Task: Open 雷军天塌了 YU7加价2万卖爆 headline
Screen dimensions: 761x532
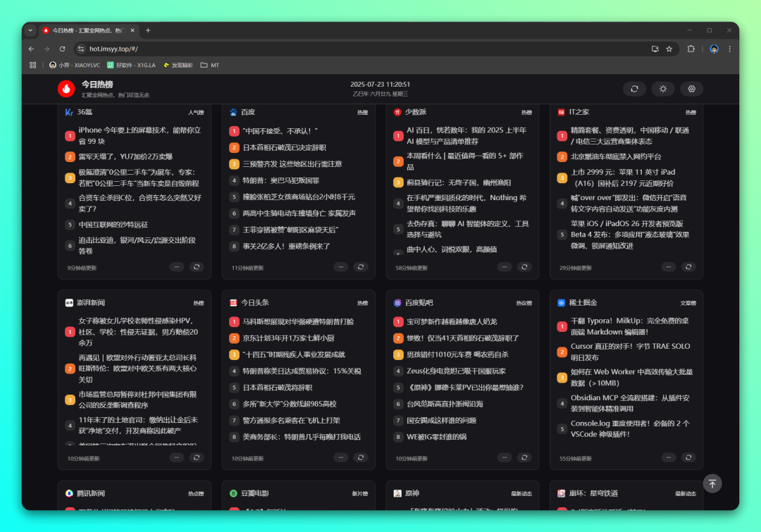Action: (125, 157)
